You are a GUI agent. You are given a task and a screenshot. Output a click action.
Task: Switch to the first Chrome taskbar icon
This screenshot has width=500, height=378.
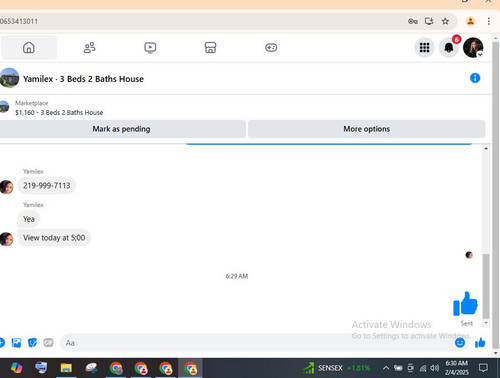point(116,368)
